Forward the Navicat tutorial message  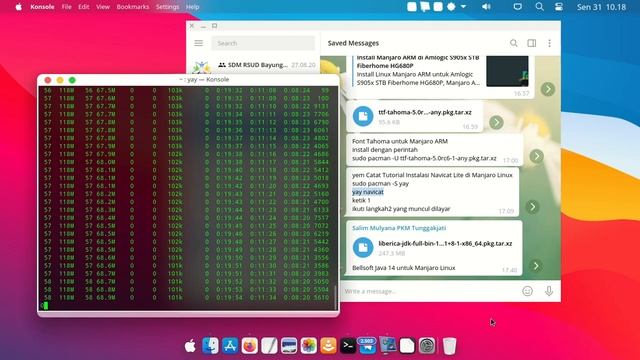532,207
